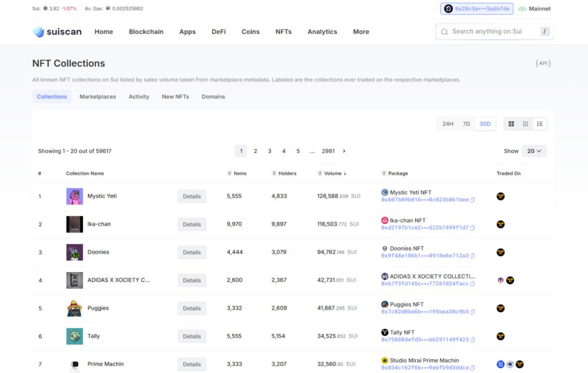The width and height of the screenshot is (588, 373).
Task: Copy the Mystic Yeti package address
Action: click(x=473, y=200)
